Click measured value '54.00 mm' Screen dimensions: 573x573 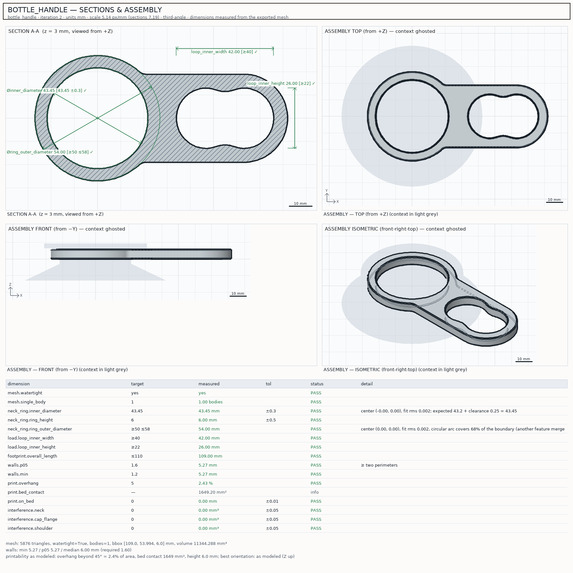[x=209, y=429]
